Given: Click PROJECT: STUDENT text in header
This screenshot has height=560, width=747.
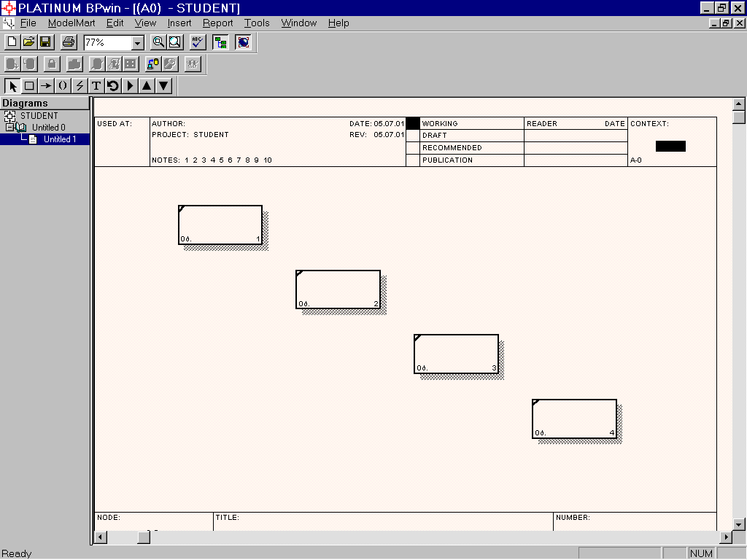Looking at the screenshot, I should (x=190, y=135).
